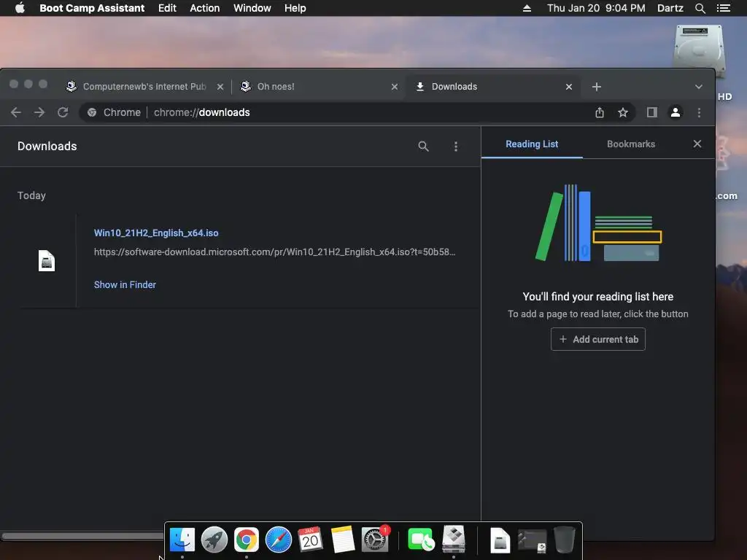Open Notification Center list icon

[x=724, y=8]
